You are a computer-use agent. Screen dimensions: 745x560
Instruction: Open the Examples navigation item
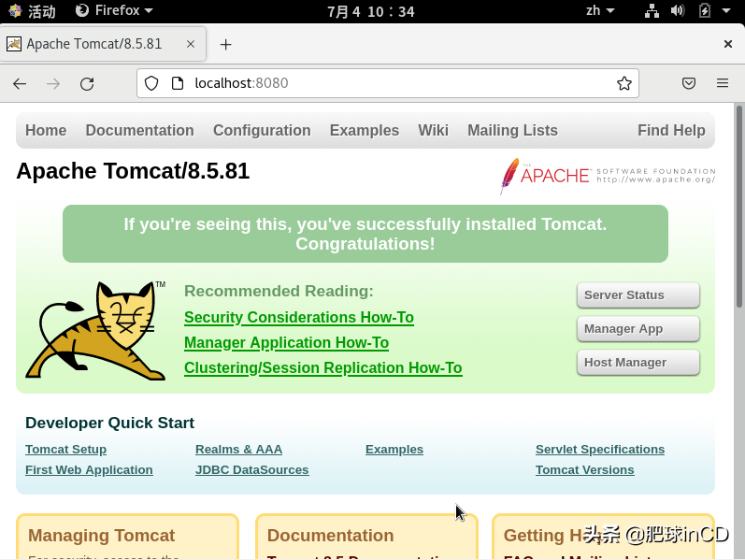pyautogui.click(x=365, y=130)
